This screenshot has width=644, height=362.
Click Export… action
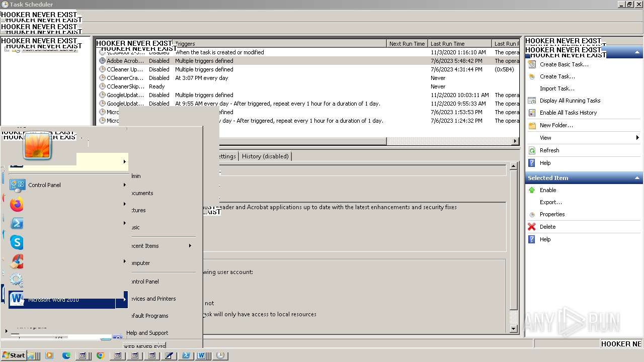pos(551,202)
